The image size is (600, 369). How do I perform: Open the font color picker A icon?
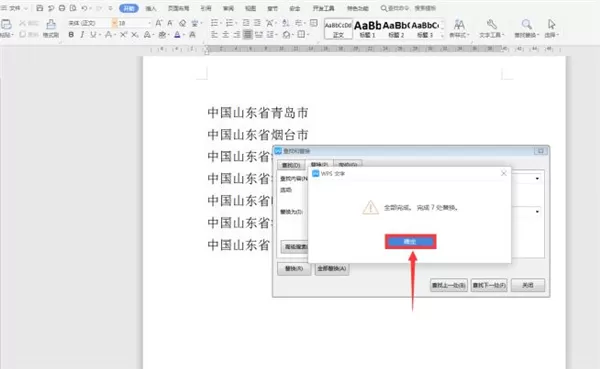pyautogui.click(x=177, y=35)
